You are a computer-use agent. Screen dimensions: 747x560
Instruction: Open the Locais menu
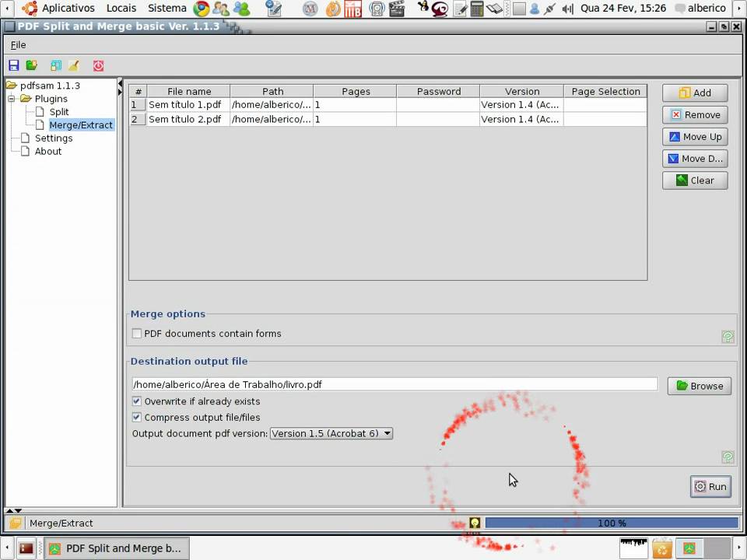(121, 8)
